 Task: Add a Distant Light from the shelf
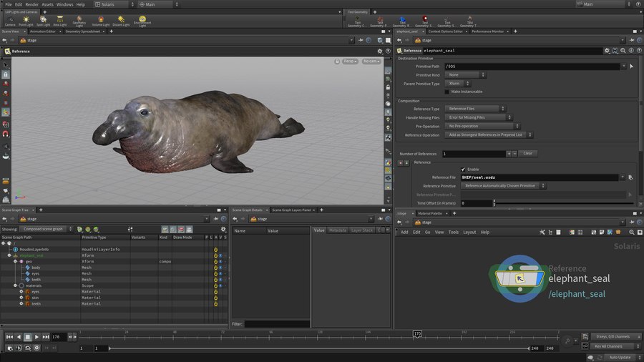(x=121, y=21)
